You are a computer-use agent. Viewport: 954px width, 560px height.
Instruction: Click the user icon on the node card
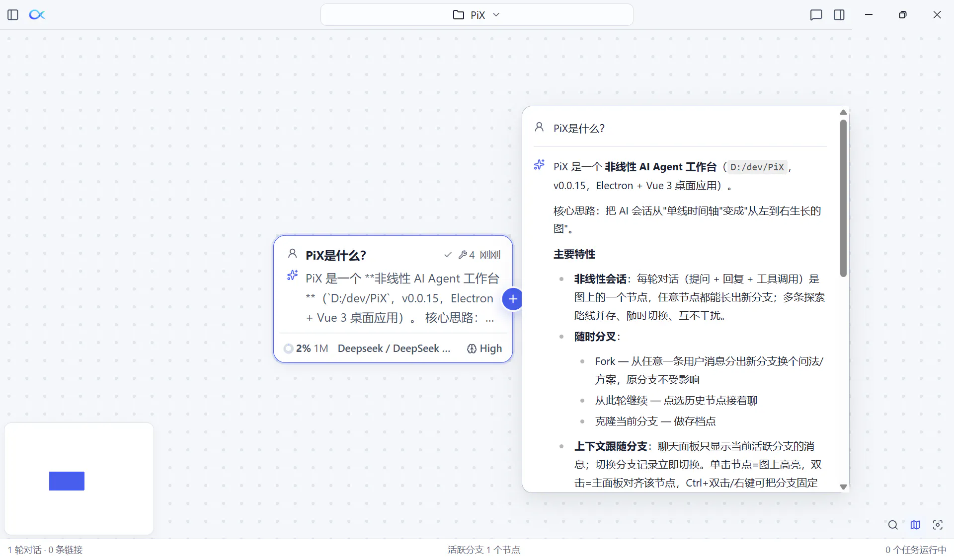[x=293, y=254]
